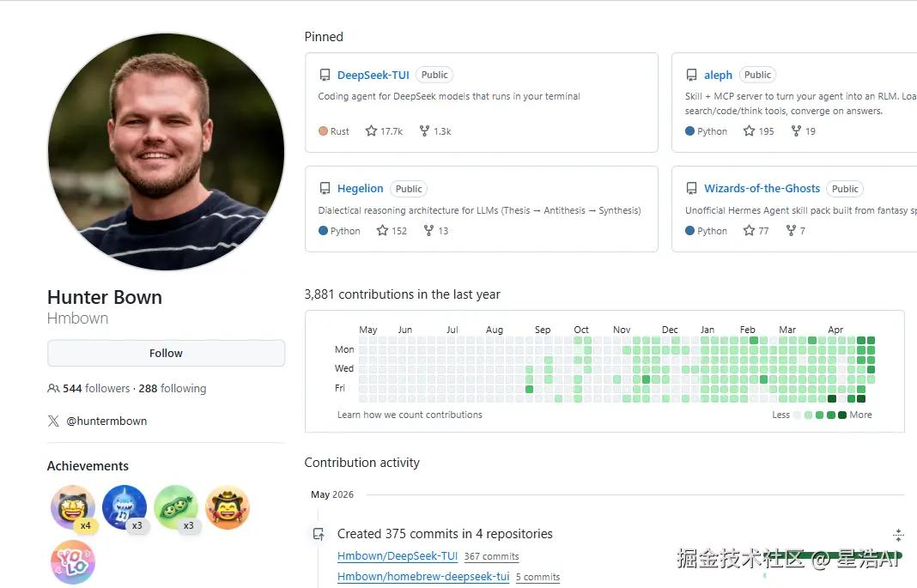Image resolution: width=917 pixels, height=588 pixels.
Task: Click the empty gray legend square beside Less
Action: coord(797,415)
